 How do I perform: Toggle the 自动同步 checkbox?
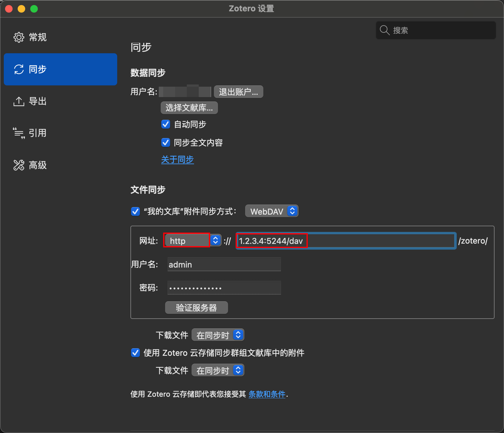166,124
